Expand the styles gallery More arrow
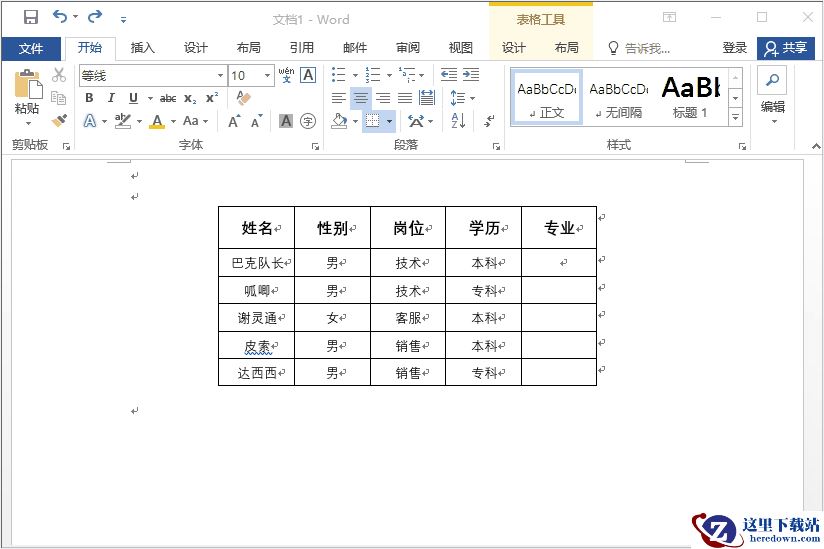 [736, 118]
